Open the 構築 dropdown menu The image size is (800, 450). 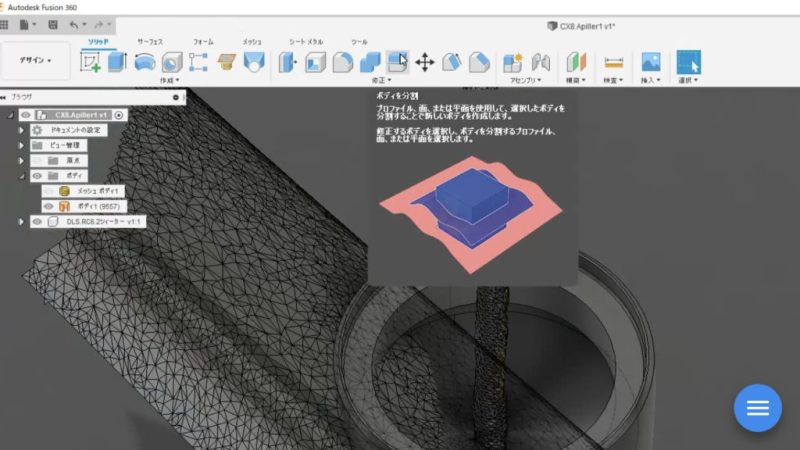576,80
